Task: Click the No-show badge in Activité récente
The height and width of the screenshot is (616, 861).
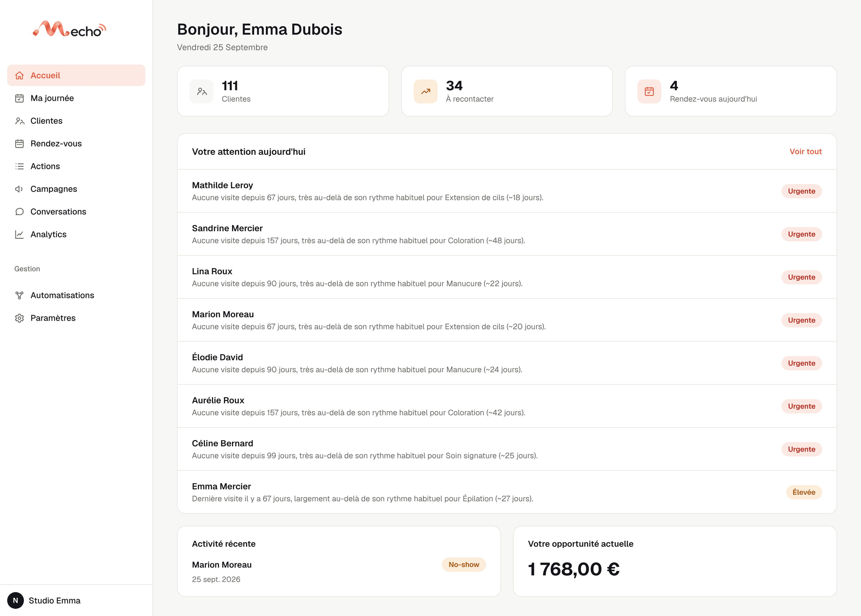Action: click(x=463, y=565)
